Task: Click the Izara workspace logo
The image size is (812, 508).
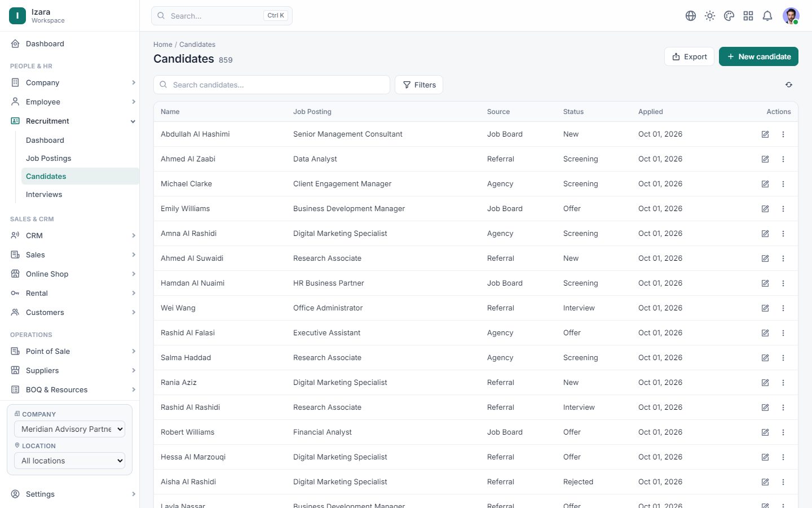Action: click(17, 16)
